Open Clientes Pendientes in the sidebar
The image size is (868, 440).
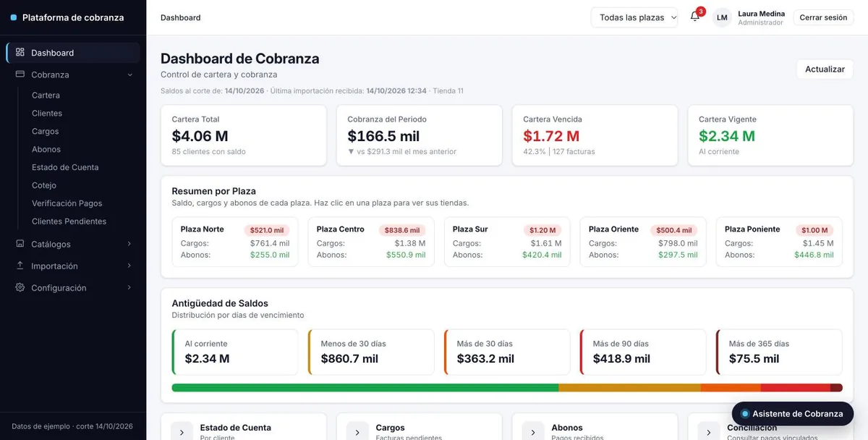(x=69, y=221)
